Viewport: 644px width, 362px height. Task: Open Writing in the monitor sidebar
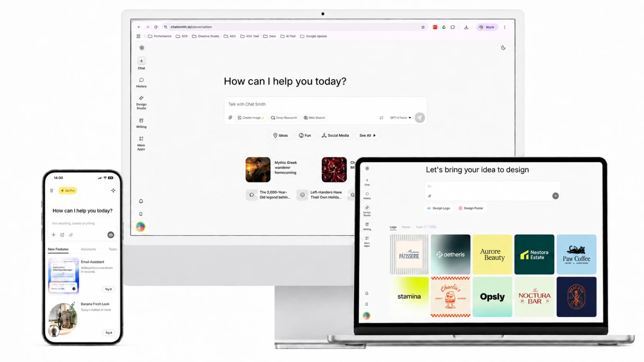(141, 123)
